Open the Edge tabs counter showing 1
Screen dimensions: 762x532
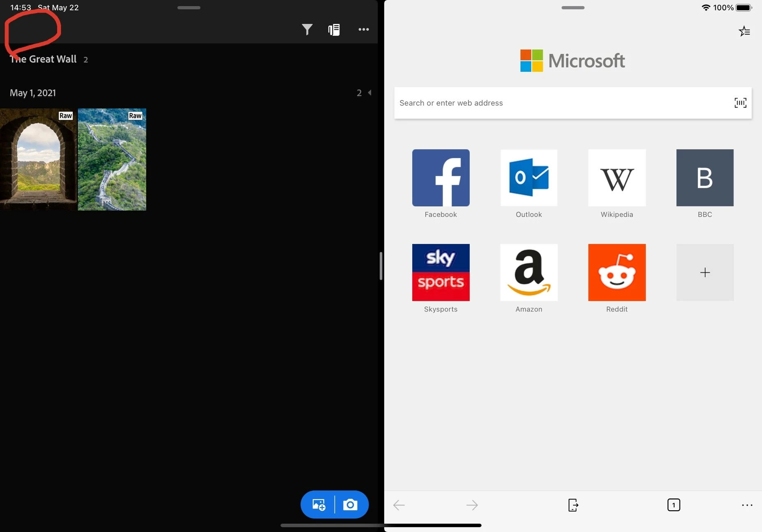pos(674,505)
